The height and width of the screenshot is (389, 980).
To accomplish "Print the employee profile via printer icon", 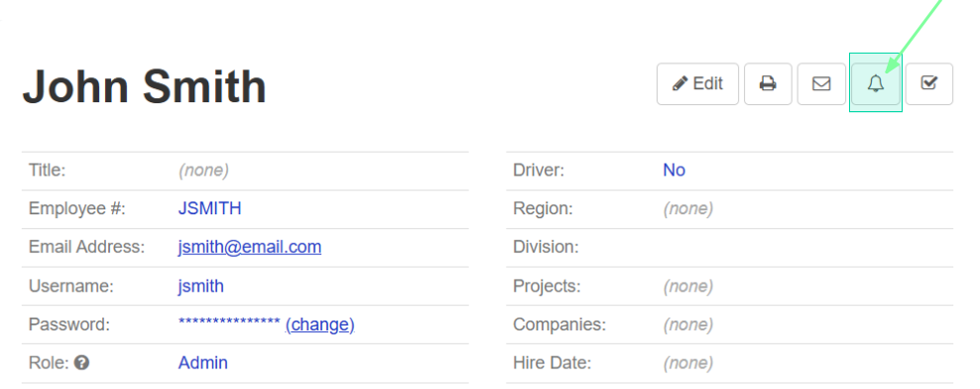I will point(768,83).
